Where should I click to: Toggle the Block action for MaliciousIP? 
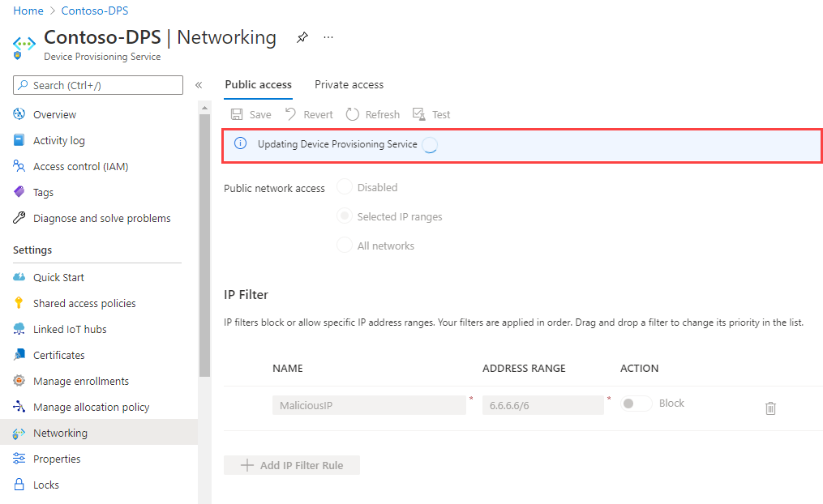pyautogui.click(x=637, y=403)
